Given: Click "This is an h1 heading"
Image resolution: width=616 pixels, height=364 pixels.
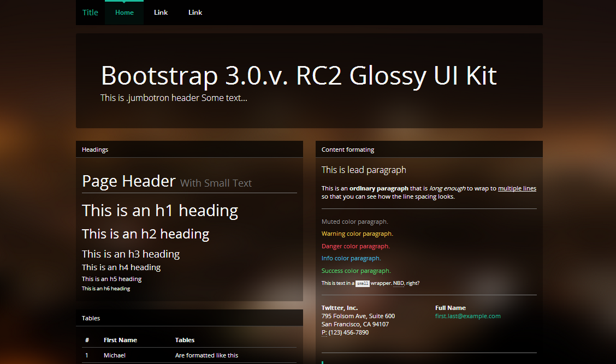Looking at the screenshot, I should [160, 211].
